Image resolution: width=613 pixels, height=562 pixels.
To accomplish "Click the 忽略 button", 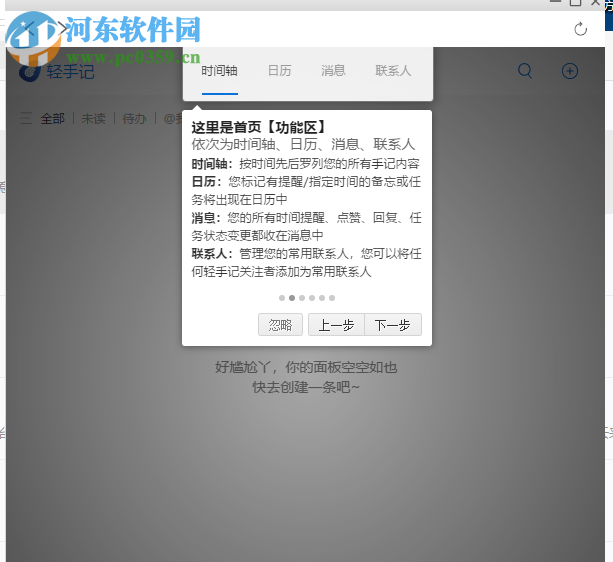I will click(x=280, y=324).
